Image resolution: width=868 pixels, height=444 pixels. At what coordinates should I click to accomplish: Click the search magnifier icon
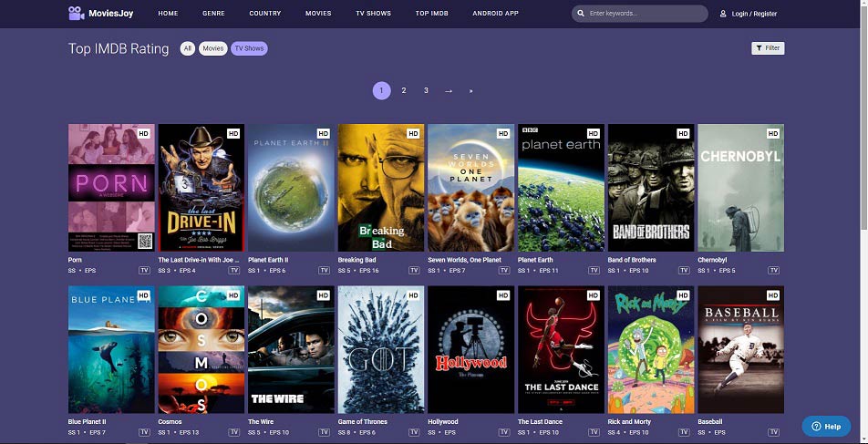(581, 14)
